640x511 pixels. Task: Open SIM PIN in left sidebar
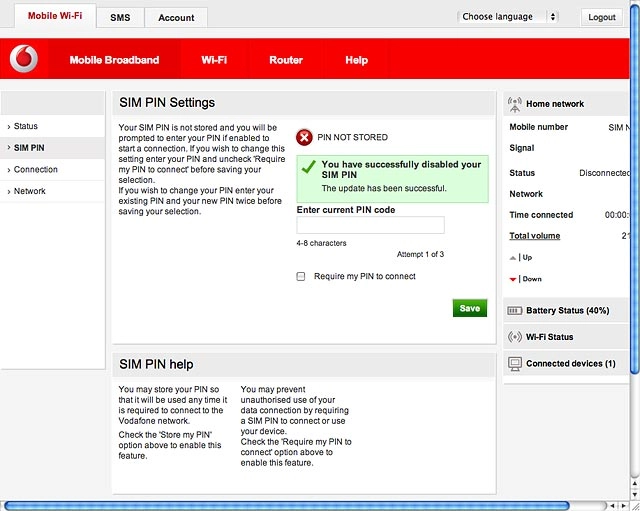pos(52,148)
